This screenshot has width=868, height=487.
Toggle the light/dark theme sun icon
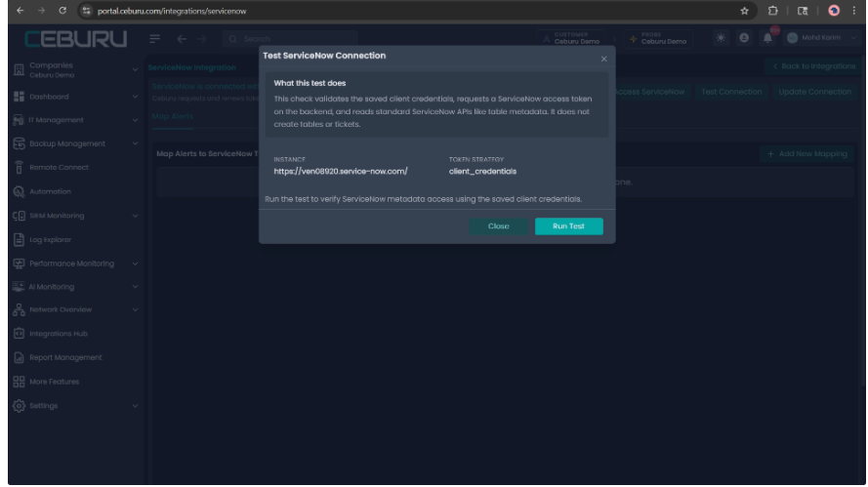coord(721,38)
